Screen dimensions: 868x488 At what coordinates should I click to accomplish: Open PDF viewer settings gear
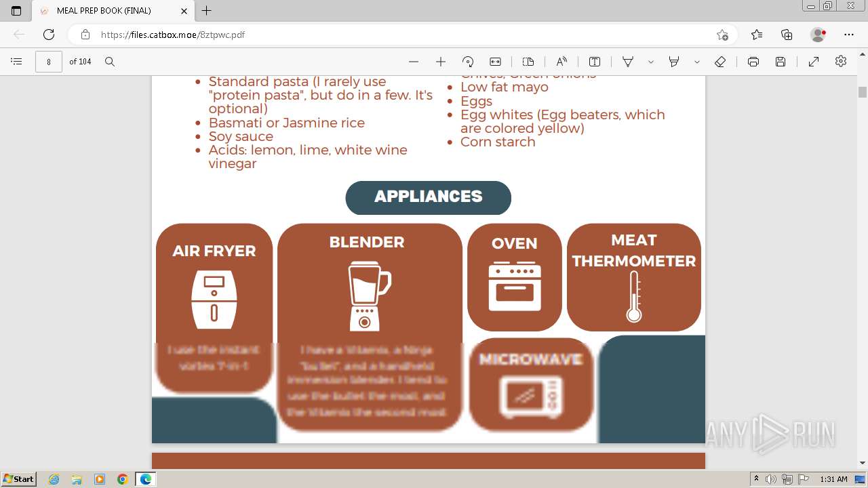coord(841,62)
